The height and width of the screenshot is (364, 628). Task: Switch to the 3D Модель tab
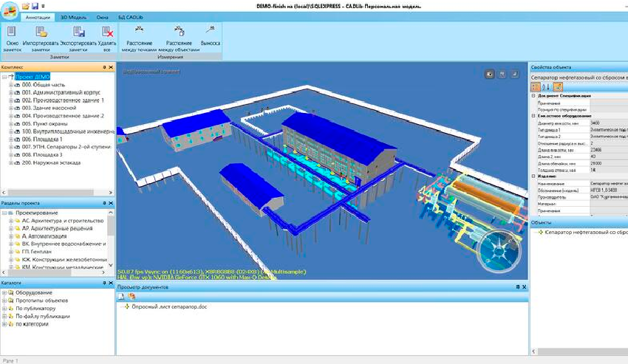pos(73,16)
